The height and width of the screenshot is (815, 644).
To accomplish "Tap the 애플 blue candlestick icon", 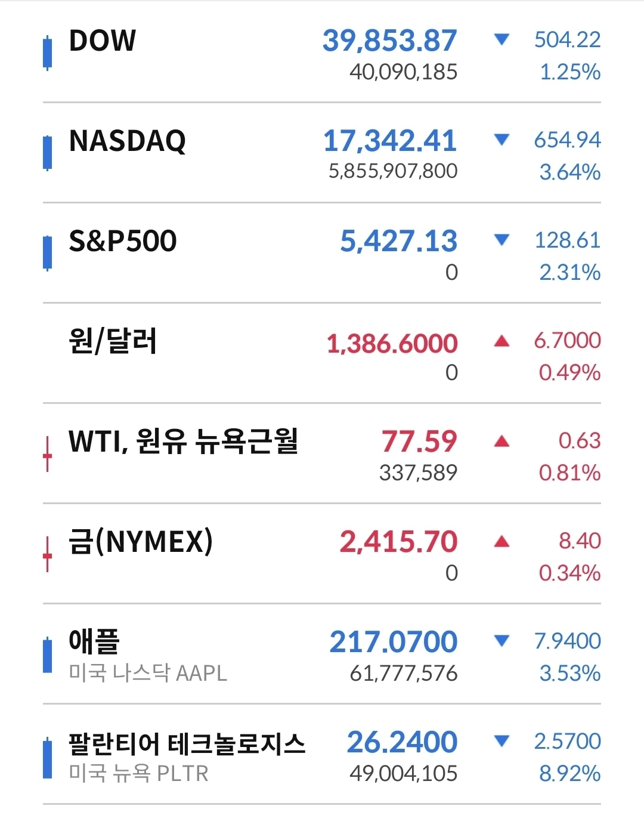I will (x=48, y=655).
